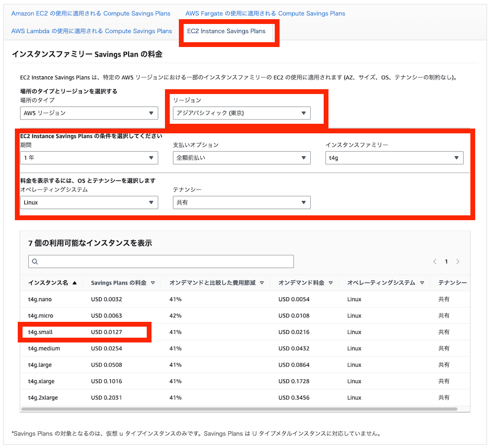Viewport: 491px width, 448px height.
Task: Open the 支払いオプション dropdown showing 全額前払い
Action: [242, 158]
